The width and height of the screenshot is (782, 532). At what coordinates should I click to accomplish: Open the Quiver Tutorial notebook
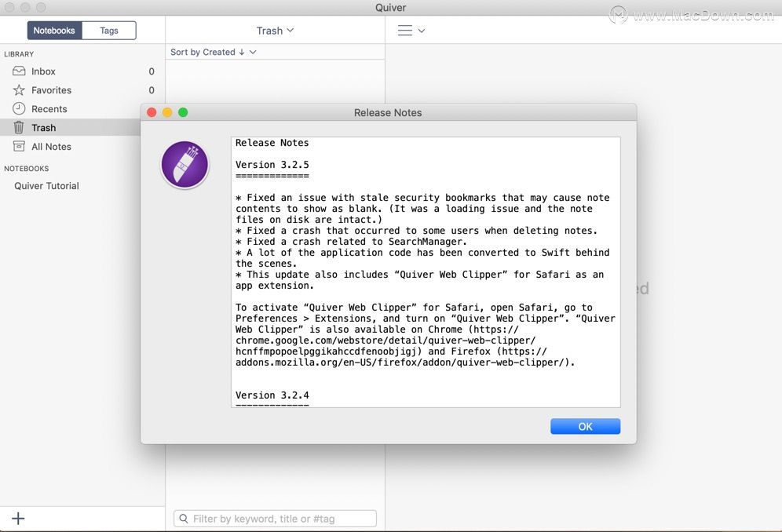(x=46, y=186)
